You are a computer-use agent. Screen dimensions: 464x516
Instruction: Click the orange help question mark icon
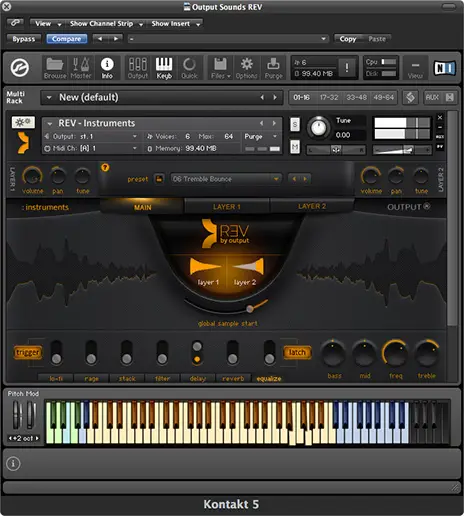[x=105, y=167]
